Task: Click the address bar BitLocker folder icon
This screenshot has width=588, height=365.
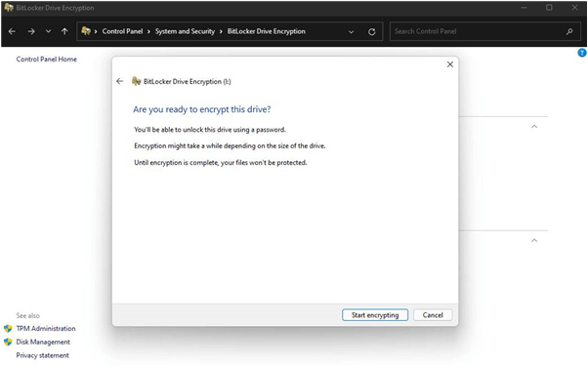Action: click(86, 31)
